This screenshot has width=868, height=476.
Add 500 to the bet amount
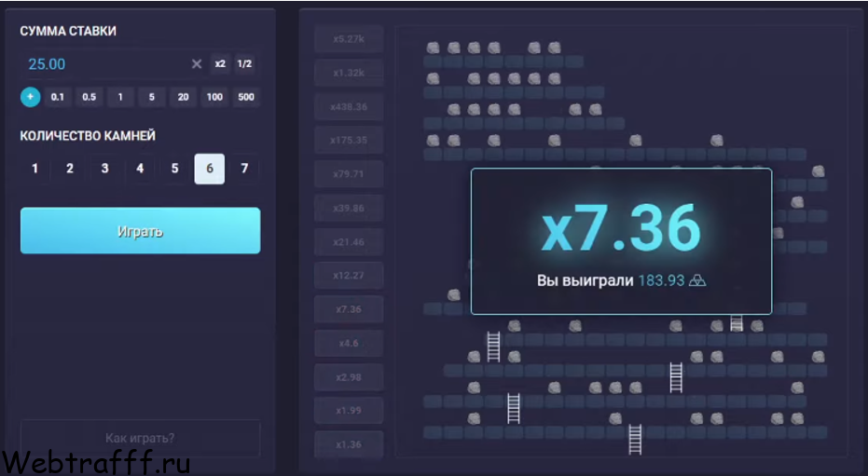tap(246, 97)
